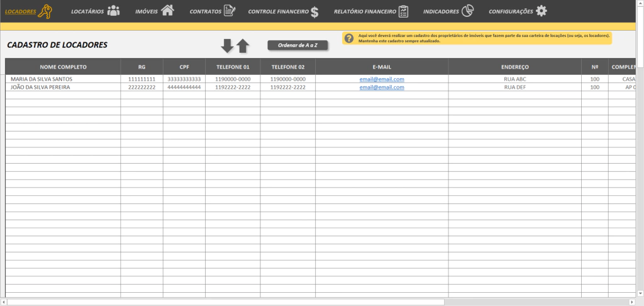The height and width of the screenshot is (306, 644).
Task: Switch to the Contratos menu label
Action: [206, 12]
